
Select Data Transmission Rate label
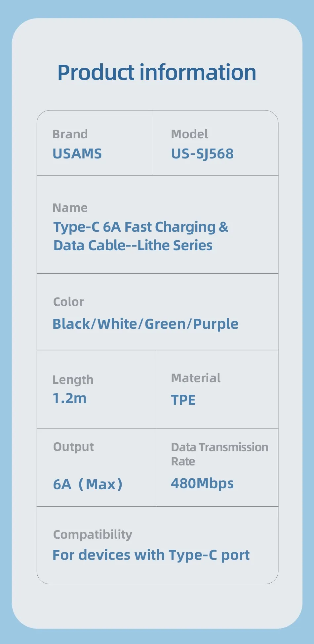[219, 454]
